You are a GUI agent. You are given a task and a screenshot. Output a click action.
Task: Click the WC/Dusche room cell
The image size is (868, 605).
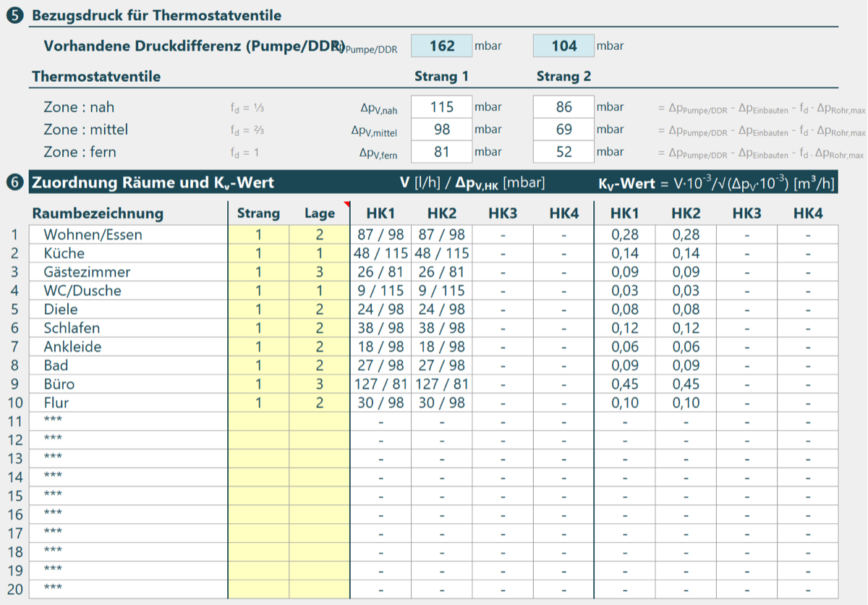click(x=129, y=291)
